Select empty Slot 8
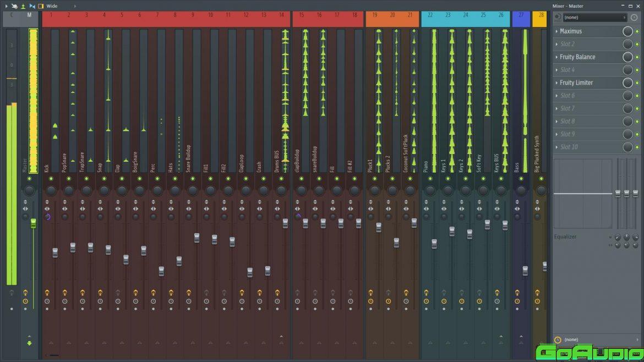This screenshot has width=644, height=362. tap(567, 122)
